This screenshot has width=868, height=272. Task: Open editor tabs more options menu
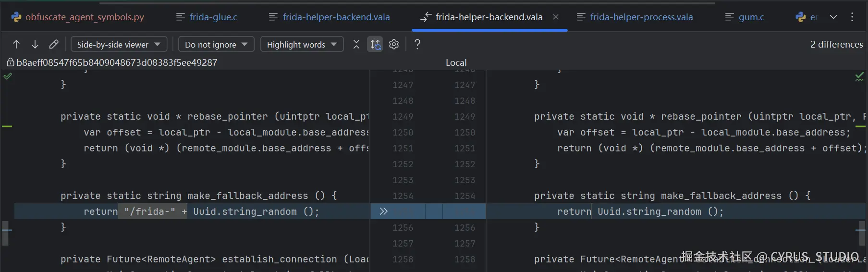(x=852, y=17)
